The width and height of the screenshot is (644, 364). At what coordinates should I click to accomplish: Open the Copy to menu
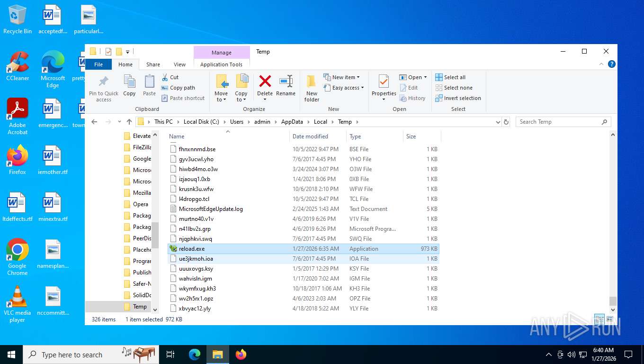[x=241, y=88]
